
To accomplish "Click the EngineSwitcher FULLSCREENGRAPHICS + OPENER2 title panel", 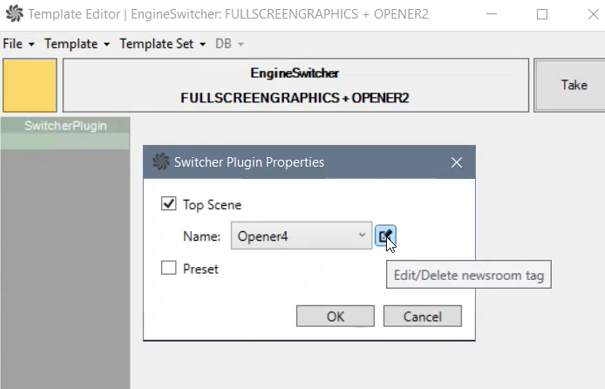I will pos(296,85).
